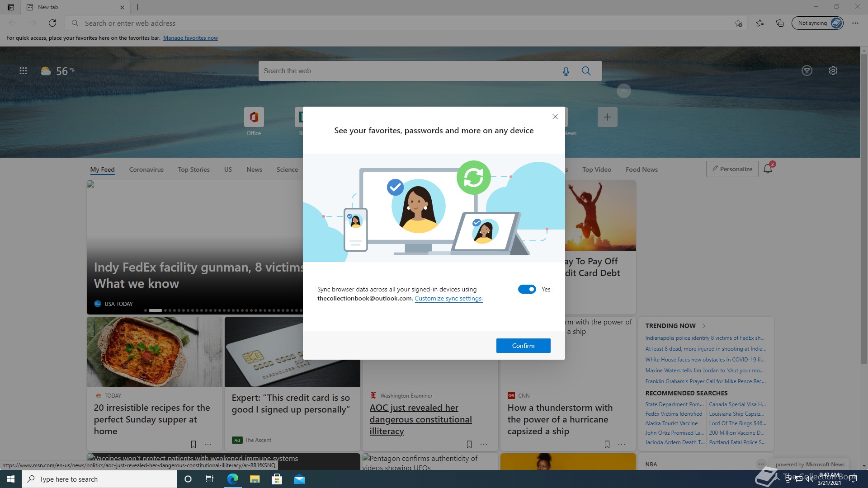868x488 pixels.
Task: Open the app launcher grid icon
Action: click(x=23, y=71)
